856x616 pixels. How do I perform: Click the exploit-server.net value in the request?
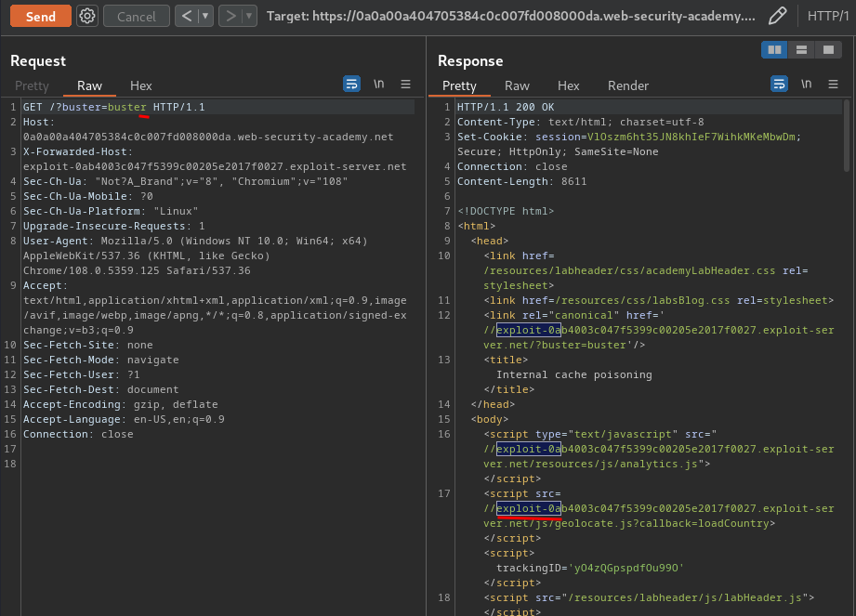tap(215, 166)
